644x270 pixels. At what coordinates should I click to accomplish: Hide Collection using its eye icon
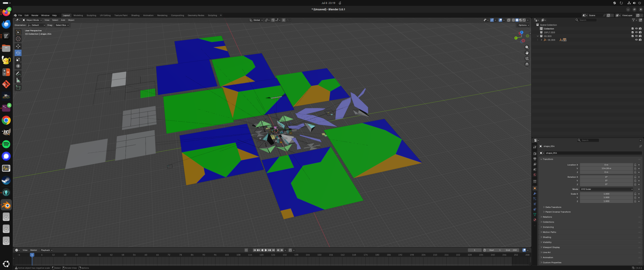coord(636,28)
